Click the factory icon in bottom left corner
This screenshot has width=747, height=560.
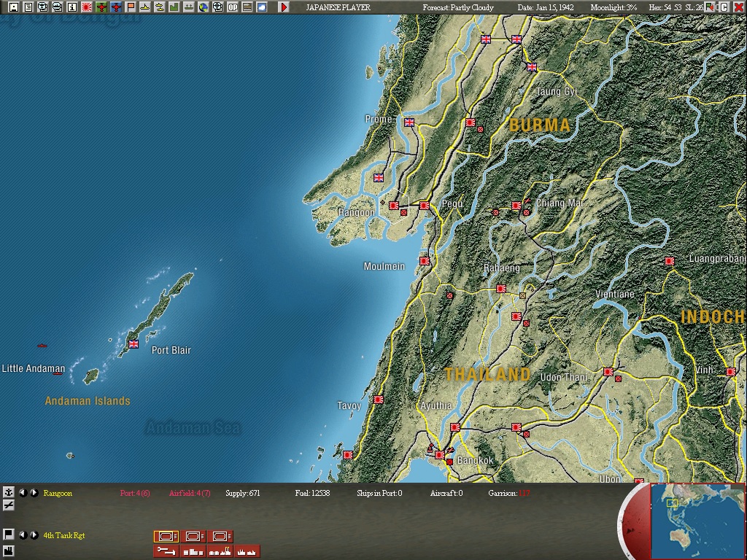pos(8,551)
